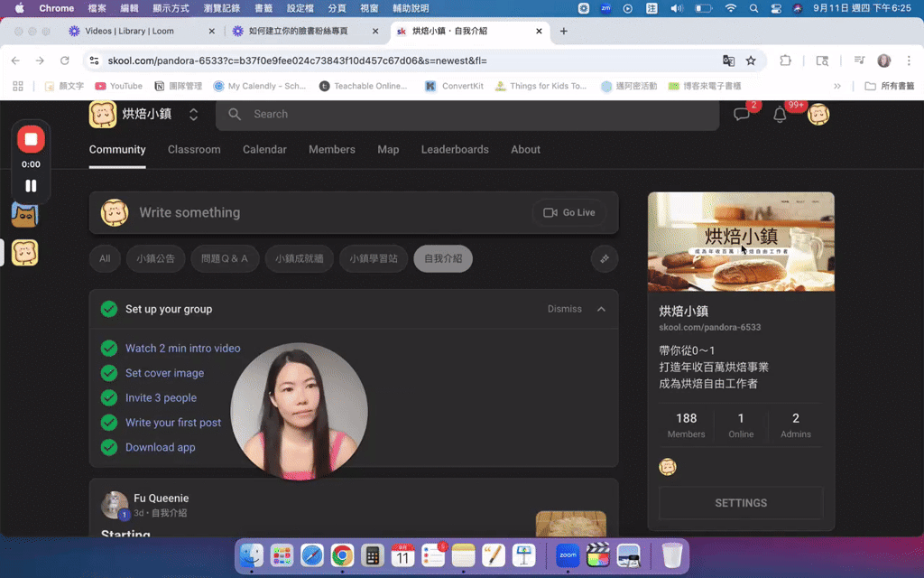The width and height of the screenshot is (924, 578).
Task: Collapse the Set up your group panel
Action: pos(602,308)
